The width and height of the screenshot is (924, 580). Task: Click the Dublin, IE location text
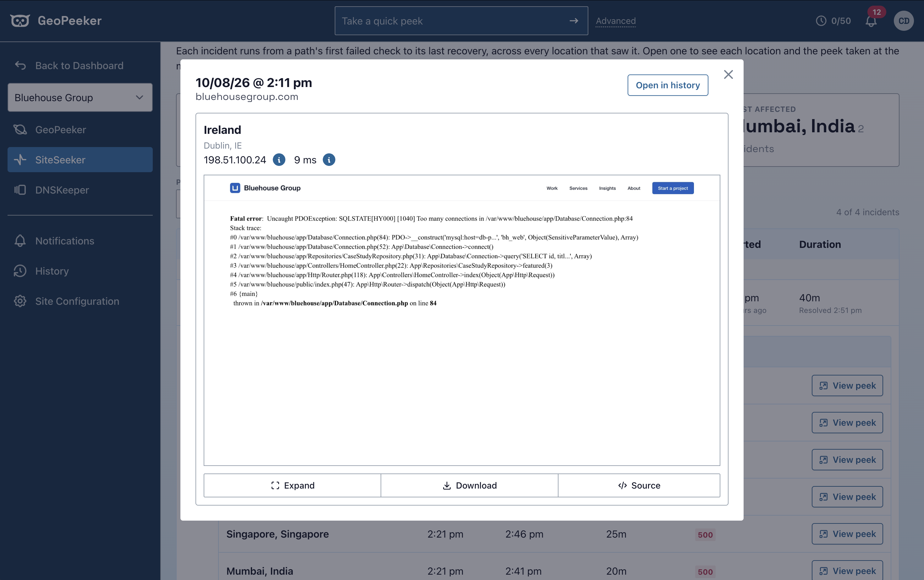tap(223, 145)
